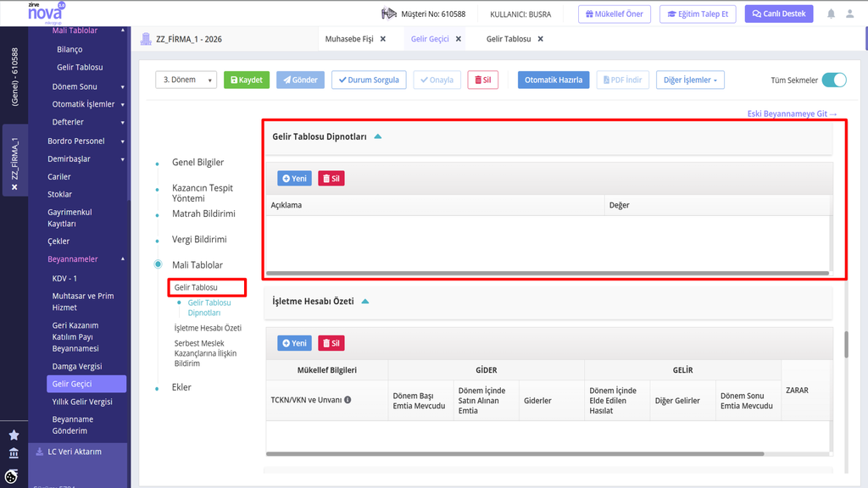The height and width of the screenshot is (488, 868).
Task: Close the ZZ_FİRMA_1 vertical company tab
Action: 14,187
